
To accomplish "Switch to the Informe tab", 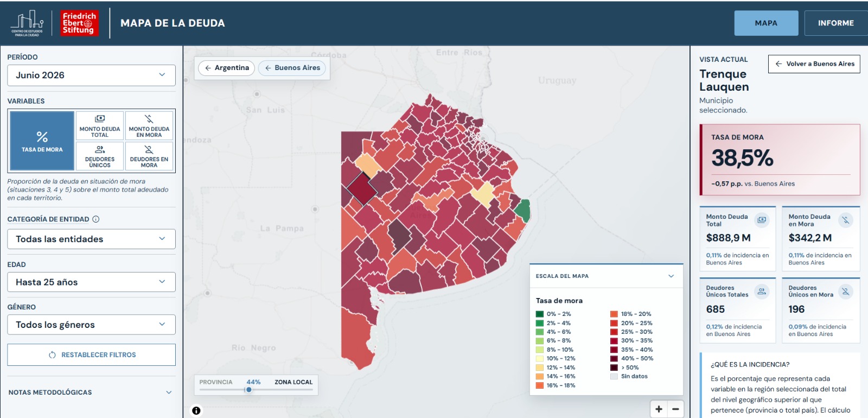I will pyautogui.click(x=835, y=23).
